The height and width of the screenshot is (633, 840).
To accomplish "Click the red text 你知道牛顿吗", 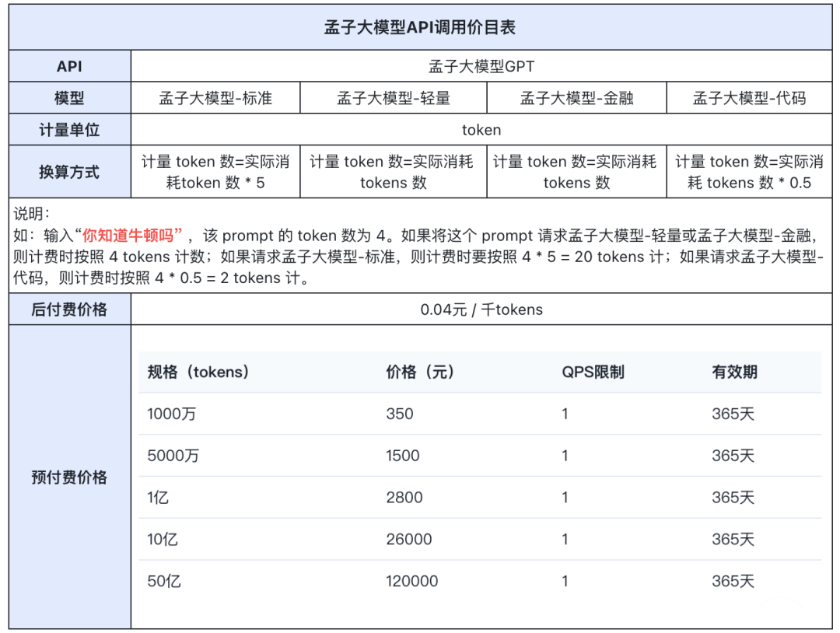I will 128,235.
